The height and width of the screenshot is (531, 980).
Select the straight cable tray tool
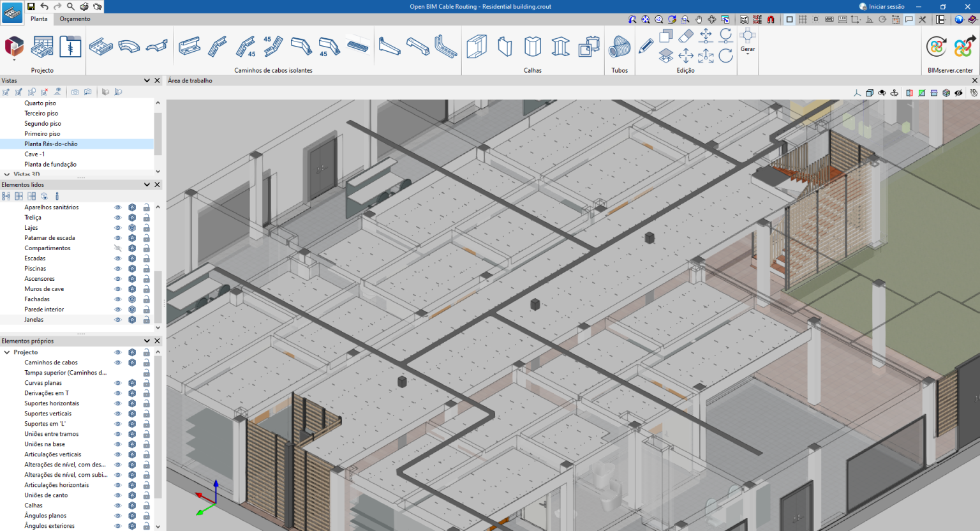[x=101, y=47]
